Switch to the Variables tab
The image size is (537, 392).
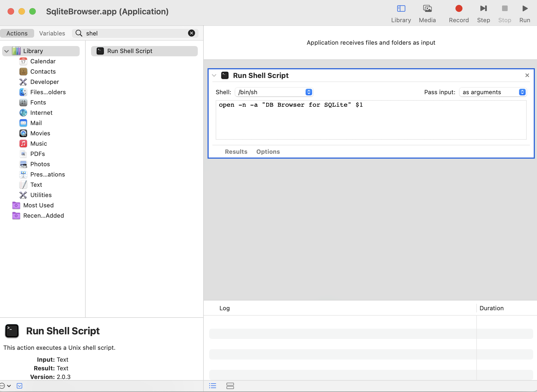pos(52,33)
